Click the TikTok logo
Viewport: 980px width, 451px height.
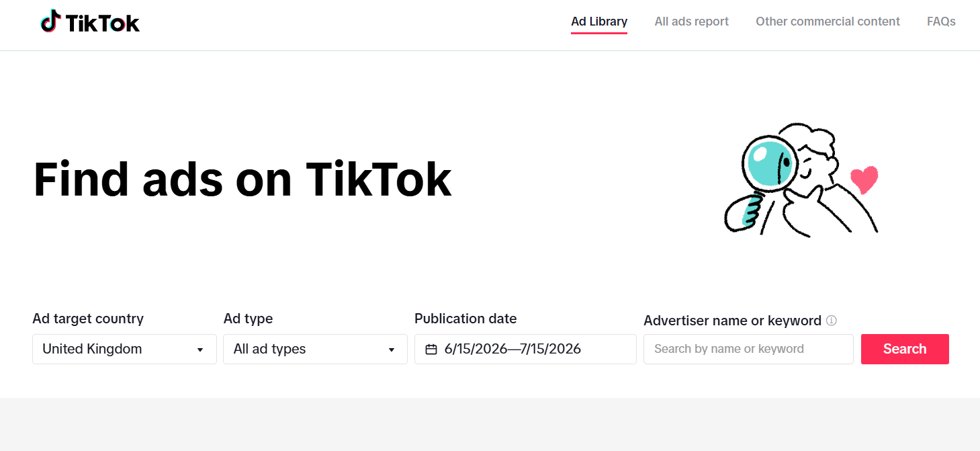coord(90,22)
